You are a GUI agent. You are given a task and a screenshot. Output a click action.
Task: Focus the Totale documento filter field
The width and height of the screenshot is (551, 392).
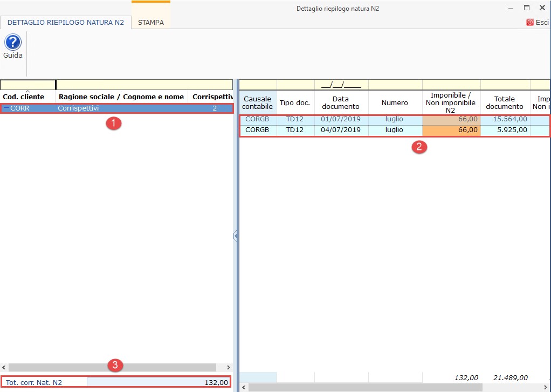tap(505, 85)
